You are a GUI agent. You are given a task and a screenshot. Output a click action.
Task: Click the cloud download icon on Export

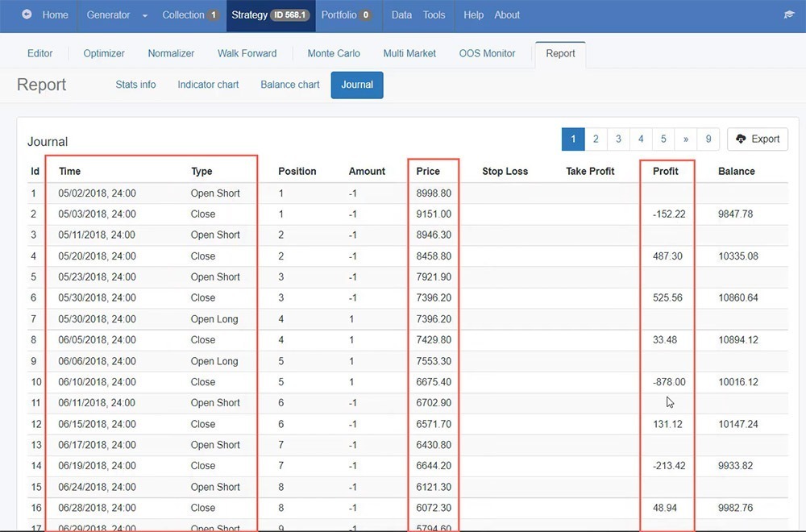741,139
